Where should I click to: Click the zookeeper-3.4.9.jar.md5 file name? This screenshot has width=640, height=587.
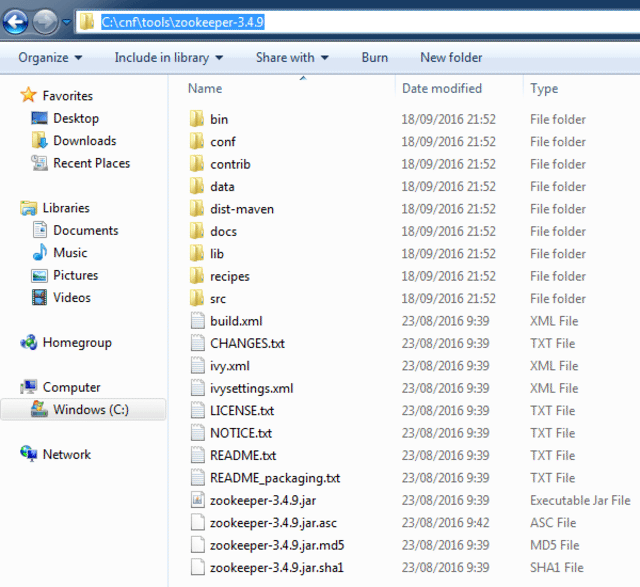[277, 545]
